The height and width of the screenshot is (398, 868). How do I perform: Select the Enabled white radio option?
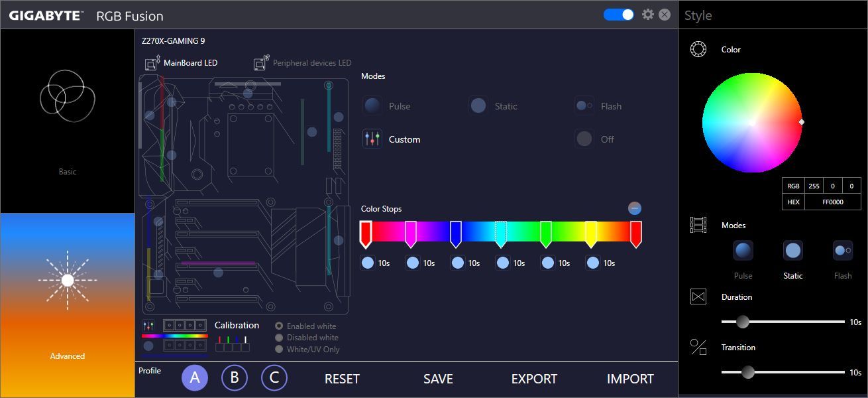click(306, 326)
